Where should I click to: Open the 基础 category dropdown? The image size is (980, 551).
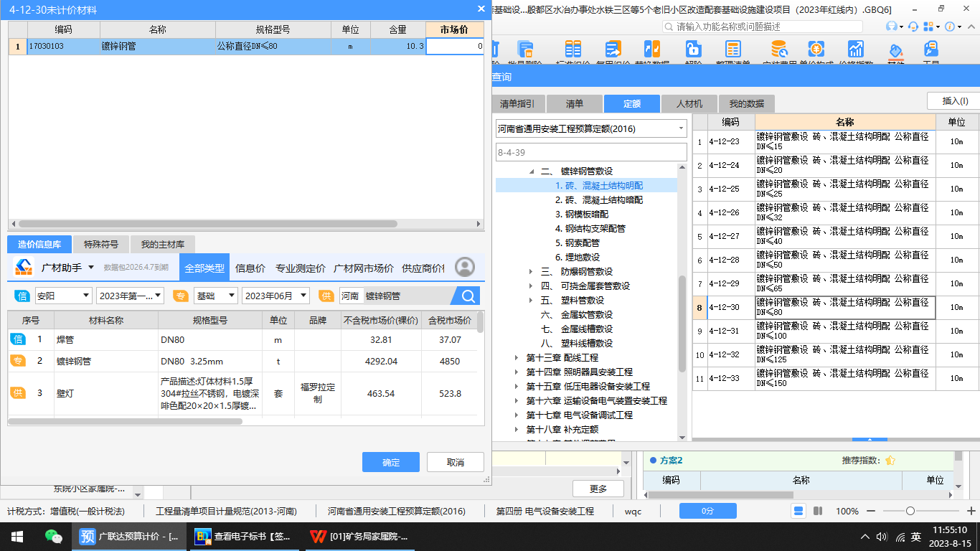(x=215, y=296)
